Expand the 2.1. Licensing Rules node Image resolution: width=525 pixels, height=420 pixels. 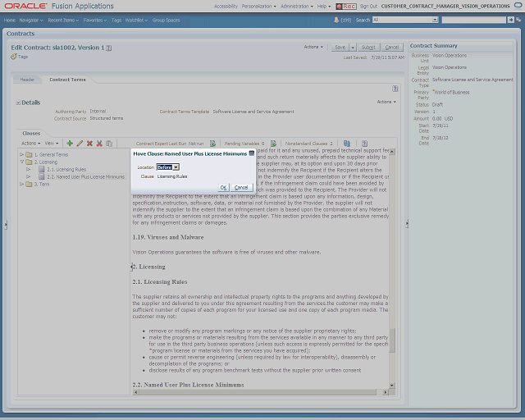click(29, 170)
